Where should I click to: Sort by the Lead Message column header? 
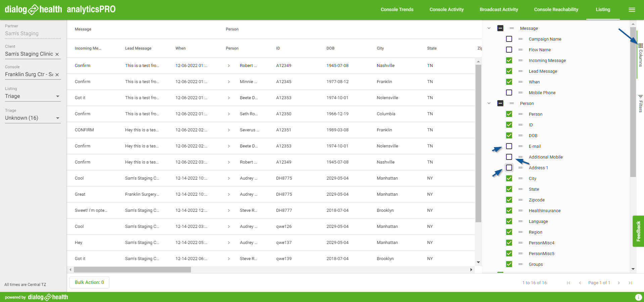[138, 49]
